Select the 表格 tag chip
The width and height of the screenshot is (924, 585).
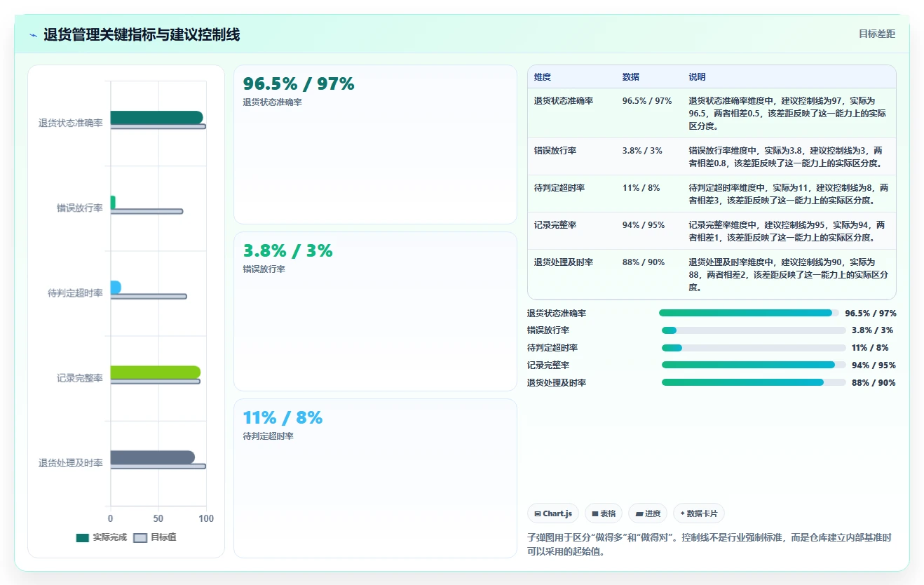point(604,513)
